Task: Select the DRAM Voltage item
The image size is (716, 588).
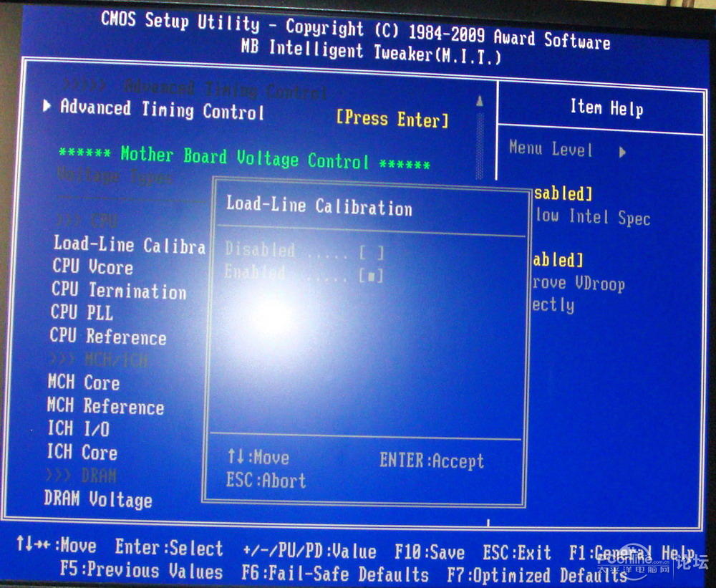Action: (98, 498)
